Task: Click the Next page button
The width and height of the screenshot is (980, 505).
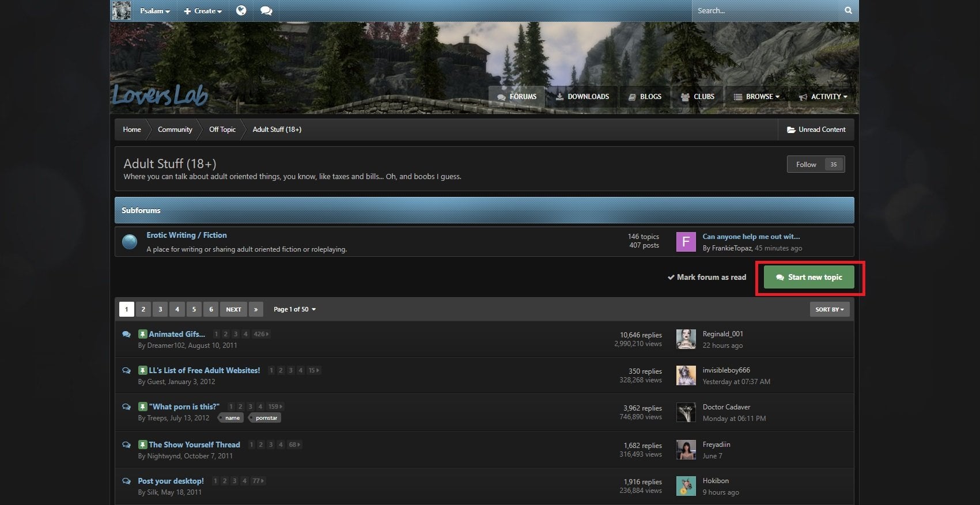Action: 233,309
